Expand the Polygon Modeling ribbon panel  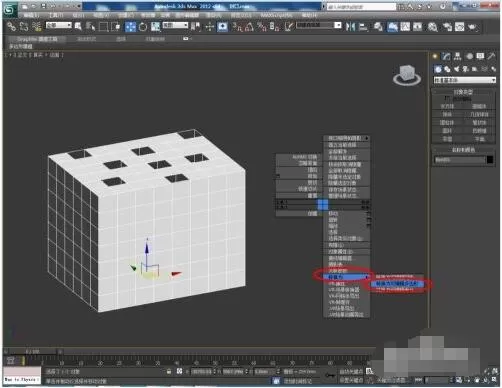tap(21, 46)
